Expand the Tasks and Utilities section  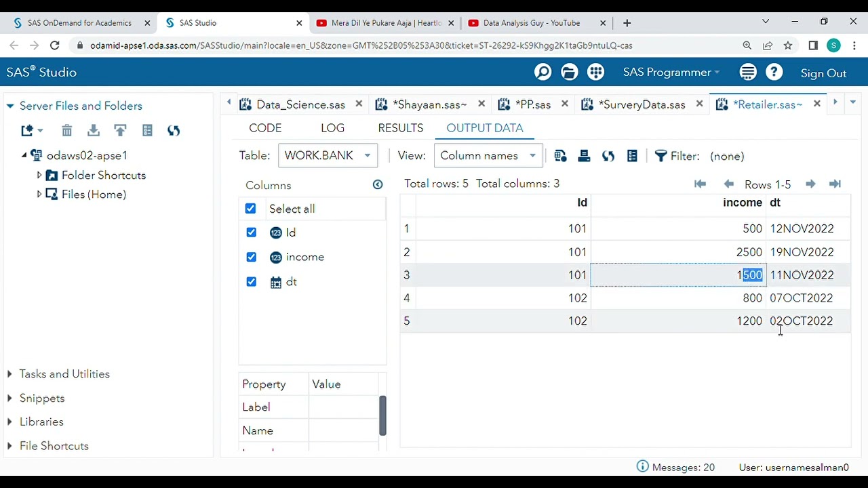click(9, 374)
